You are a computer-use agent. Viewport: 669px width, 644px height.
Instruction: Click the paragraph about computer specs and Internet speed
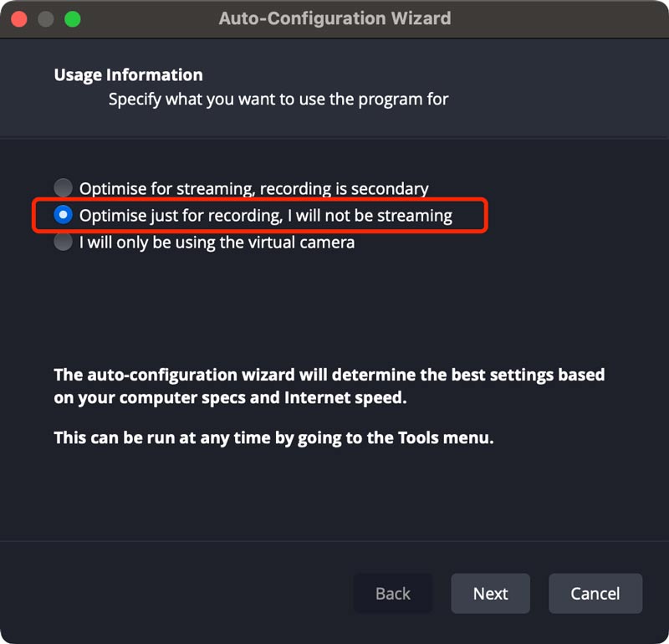329,386
